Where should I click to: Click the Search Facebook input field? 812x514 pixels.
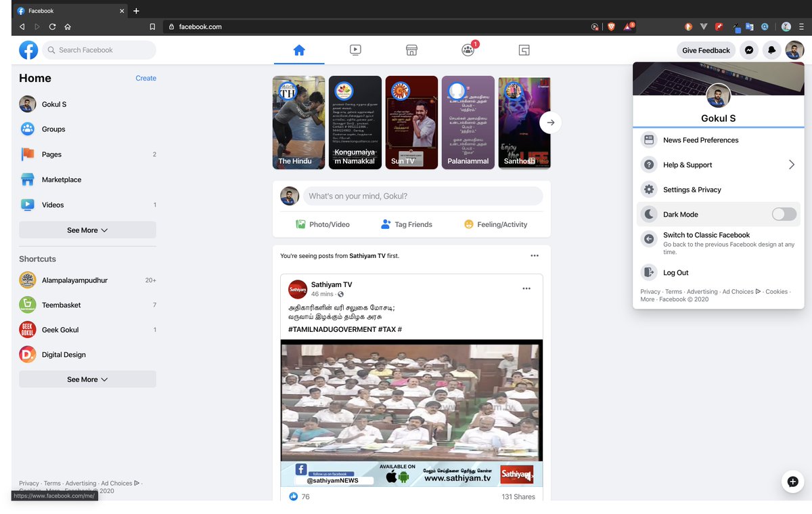(99, 49)
